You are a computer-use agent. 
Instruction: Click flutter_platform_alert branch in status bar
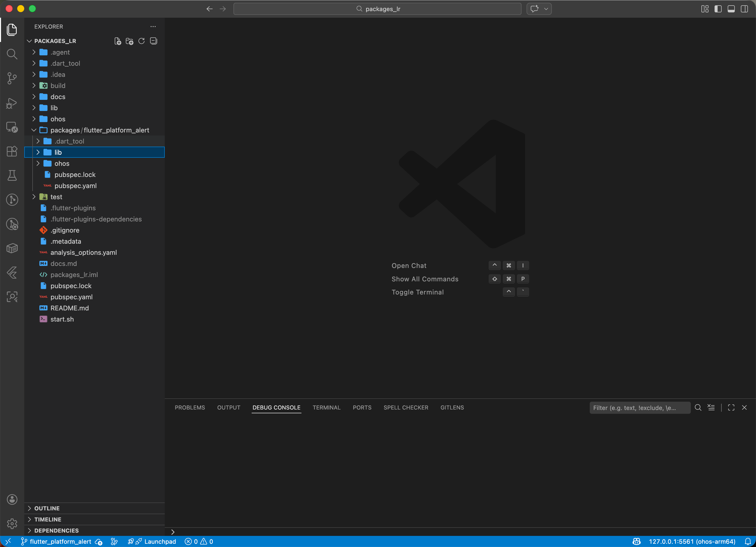pyautogui.click(x=60, y=542)
